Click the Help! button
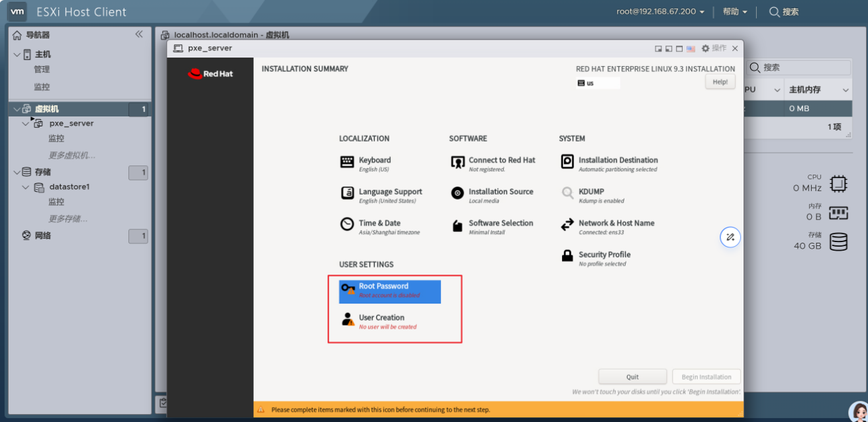868x422 pixels. 720,82
